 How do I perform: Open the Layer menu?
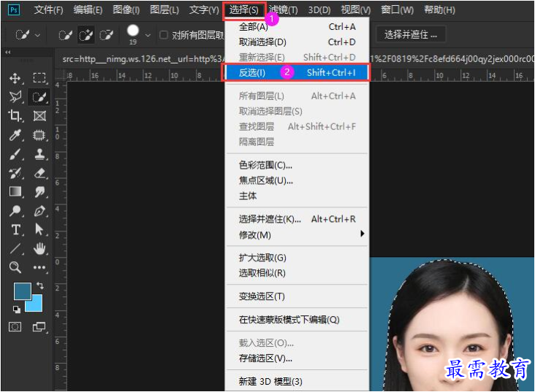coord(164,10)
